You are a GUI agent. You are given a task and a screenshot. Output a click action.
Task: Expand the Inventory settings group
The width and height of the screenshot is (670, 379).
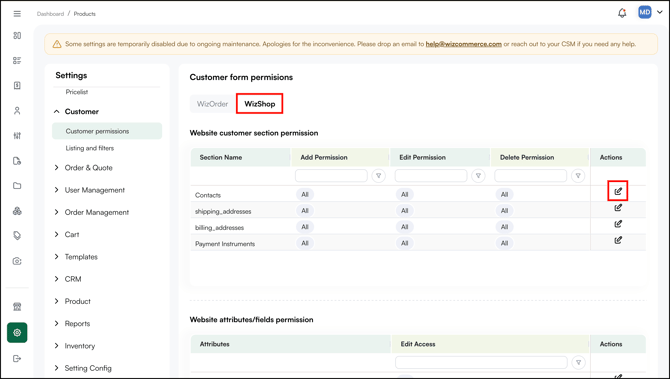56,346
